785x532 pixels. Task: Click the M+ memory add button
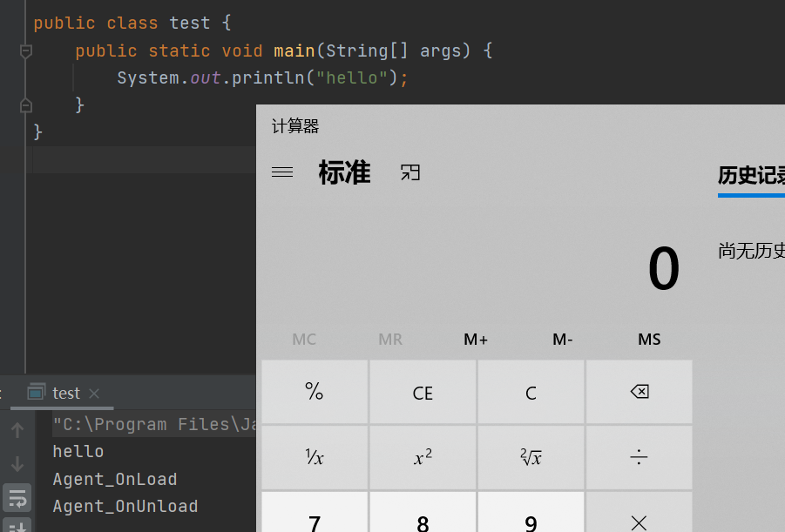476,340
